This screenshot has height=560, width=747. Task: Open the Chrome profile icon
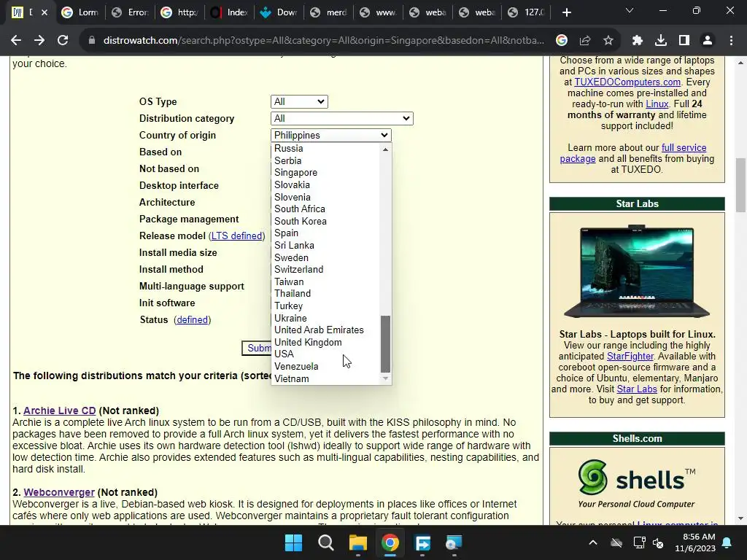708,41
